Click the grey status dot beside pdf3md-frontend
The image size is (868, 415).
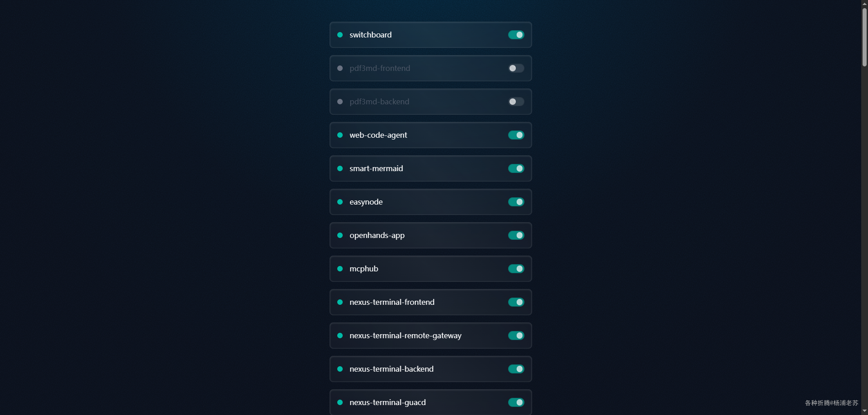coord(340,68)
